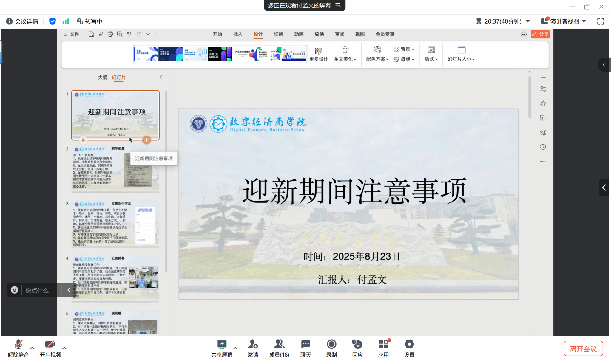The image size is (611, 364).
Task: Click the Leave Meeting button
Action: coord(583,348)
